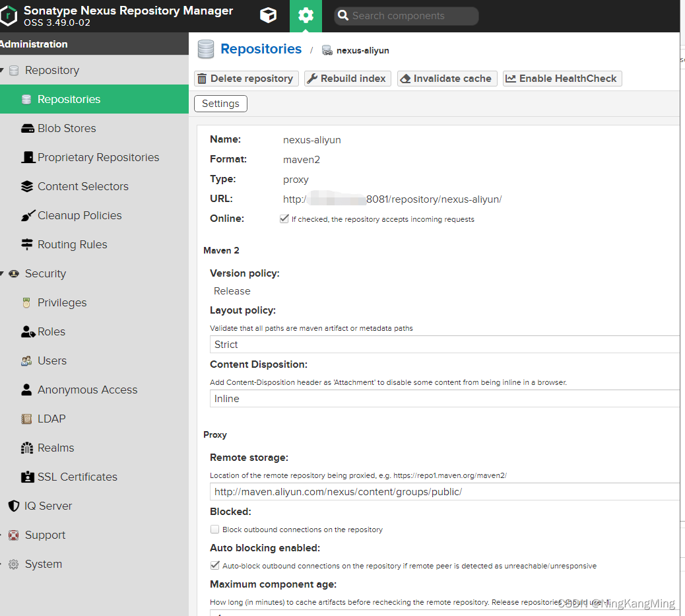
Task: Click the maven2 format value
Action: pyautogui.click(x=302, y=160)
